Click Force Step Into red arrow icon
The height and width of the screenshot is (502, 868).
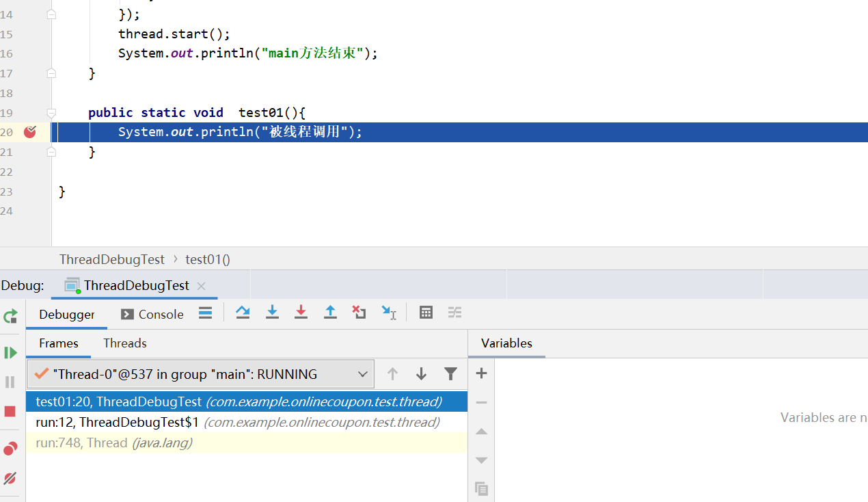point(301,313)
